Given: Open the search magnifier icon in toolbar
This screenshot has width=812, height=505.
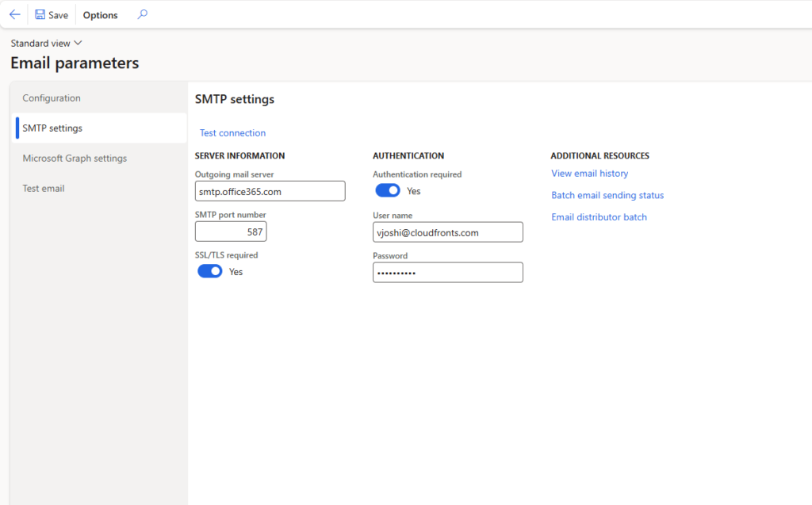Looking at the screenshot, I should 142,14.
